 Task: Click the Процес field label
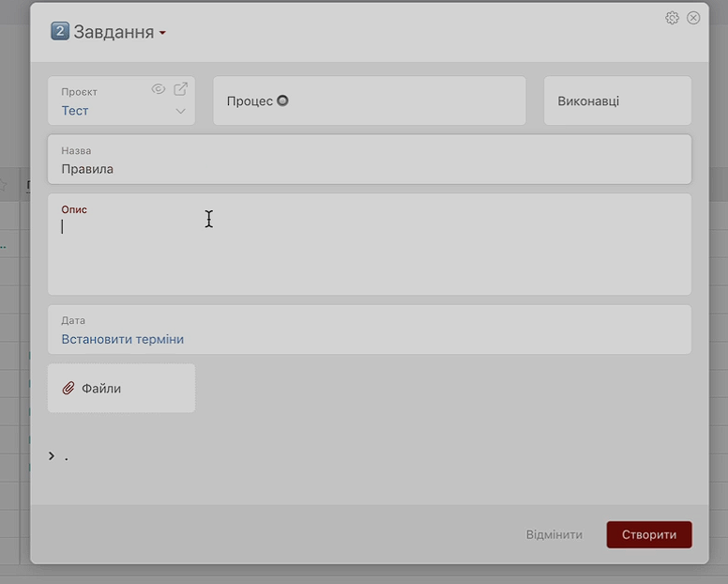point(250,101)
